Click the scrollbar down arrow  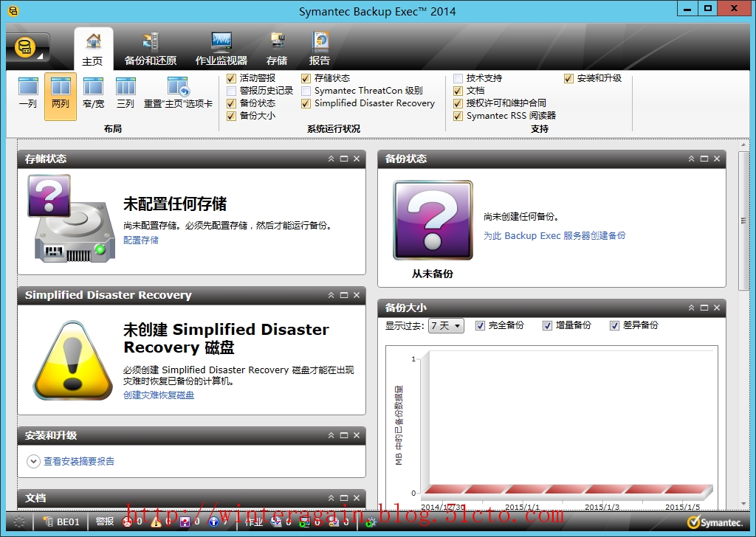[743, 504]
